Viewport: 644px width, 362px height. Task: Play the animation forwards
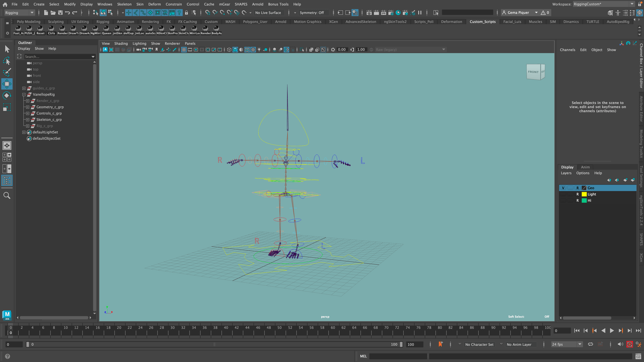coord(612,331)
